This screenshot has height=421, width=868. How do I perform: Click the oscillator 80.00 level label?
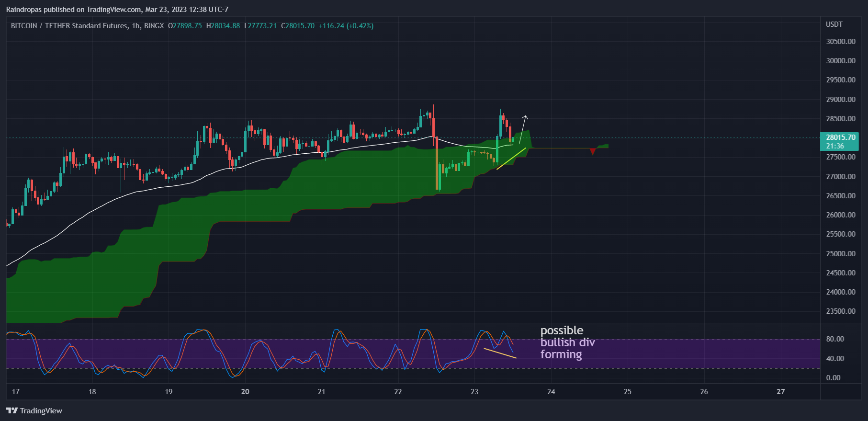click(x=835, y=339)
